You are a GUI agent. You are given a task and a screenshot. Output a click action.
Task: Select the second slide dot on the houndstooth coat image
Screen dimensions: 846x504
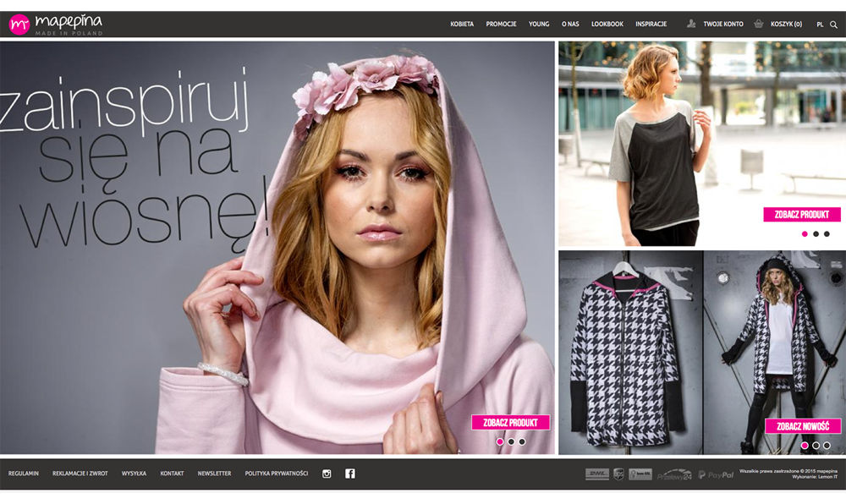[x=816, y=446]
